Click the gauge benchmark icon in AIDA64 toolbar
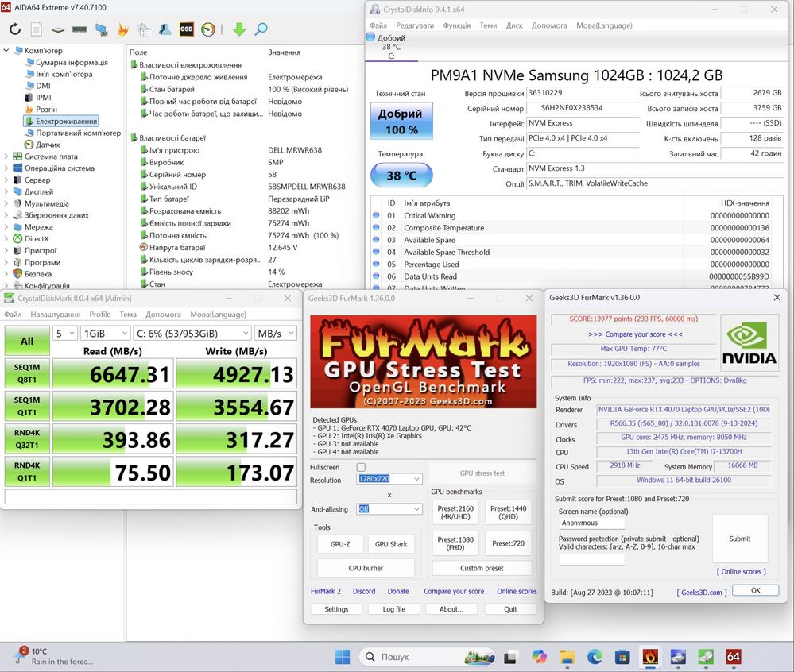The image size is (794, 672). 208,29
